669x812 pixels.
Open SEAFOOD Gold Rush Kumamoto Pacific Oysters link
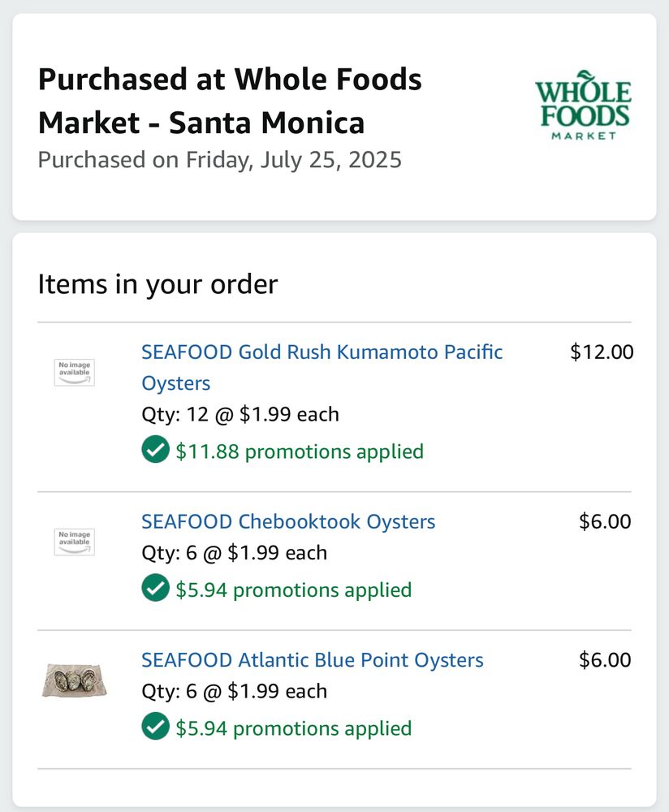coord(322,367)
